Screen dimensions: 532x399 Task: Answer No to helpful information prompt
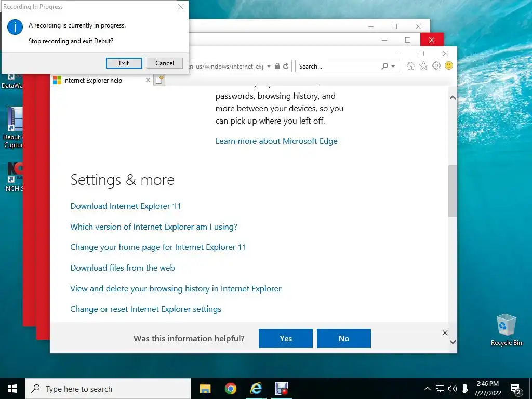click(344, 338)
